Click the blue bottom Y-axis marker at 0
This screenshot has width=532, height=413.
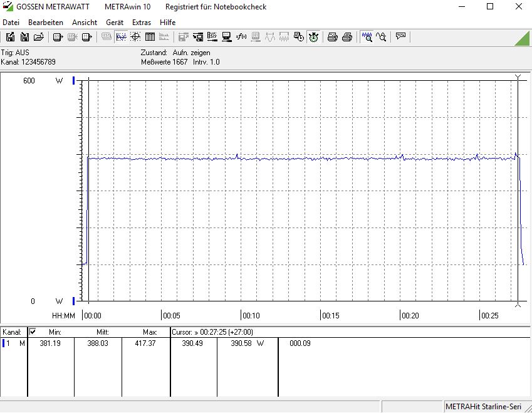click(x=74, y=301)
